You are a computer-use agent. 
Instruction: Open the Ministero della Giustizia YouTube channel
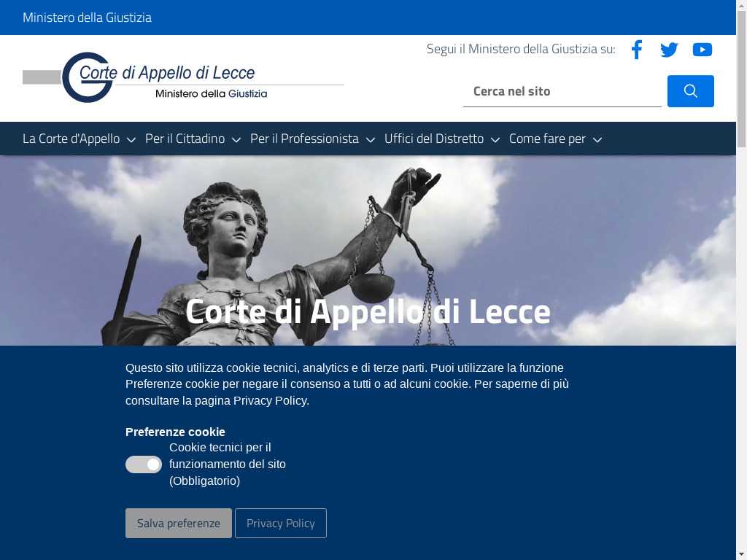(x=703, y=50)
